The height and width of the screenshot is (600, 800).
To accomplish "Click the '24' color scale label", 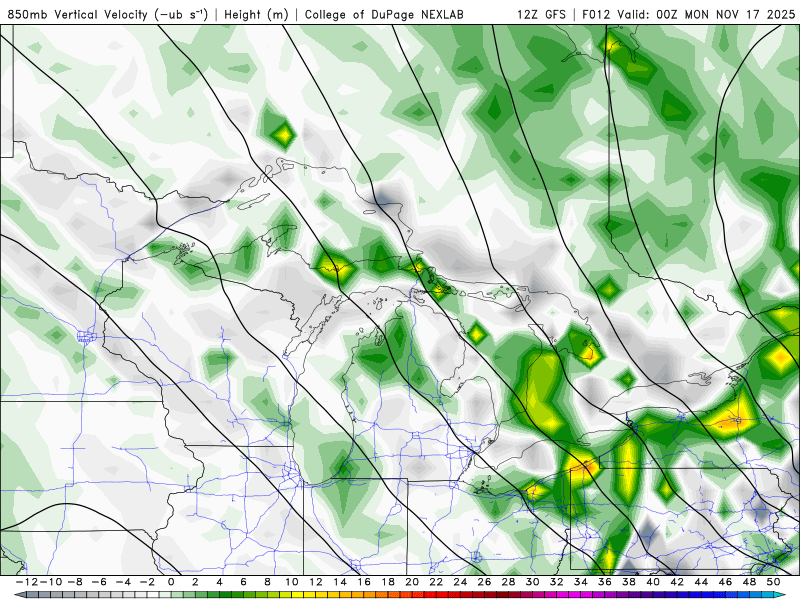I will pos(460,582).
